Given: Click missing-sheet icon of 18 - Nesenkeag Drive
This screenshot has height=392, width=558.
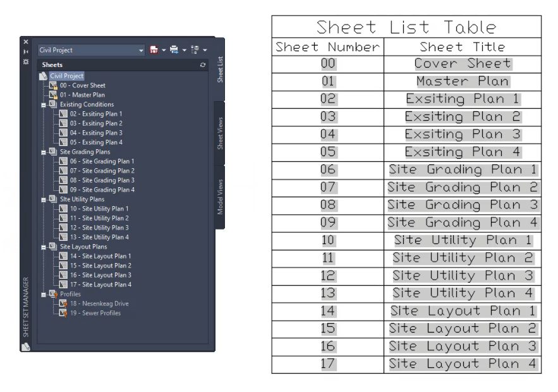Looking at the screenshot, I should (x=63, y=303).
